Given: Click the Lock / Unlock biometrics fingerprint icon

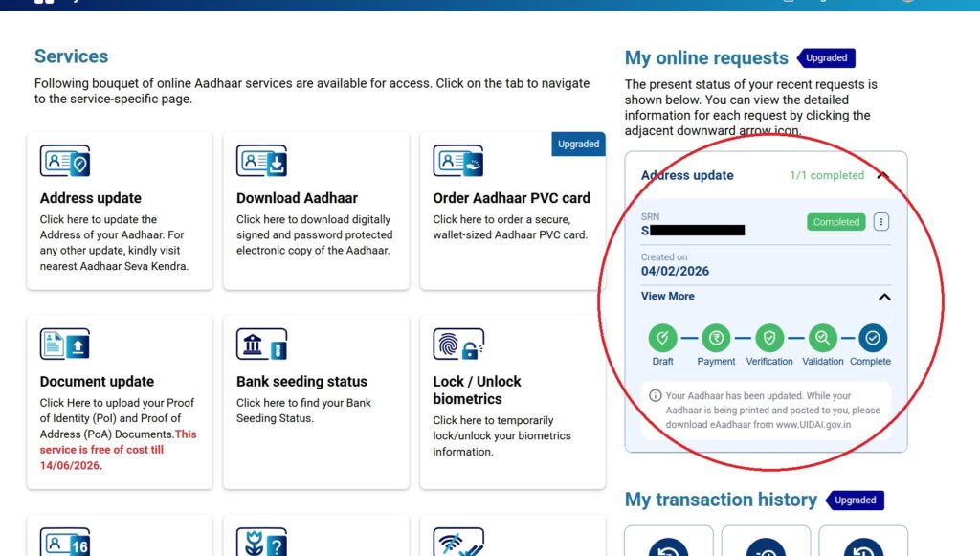Looking at the screenshot, I should pyautogui.click(x=458, y=345).
